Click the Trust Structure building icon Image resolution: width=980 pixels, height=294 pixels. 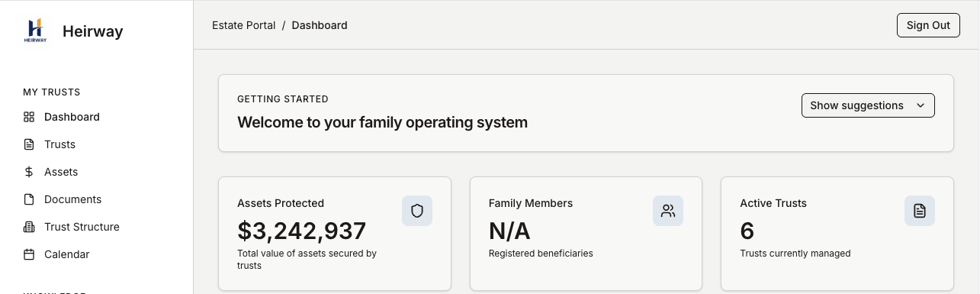[x=29, y=227]
